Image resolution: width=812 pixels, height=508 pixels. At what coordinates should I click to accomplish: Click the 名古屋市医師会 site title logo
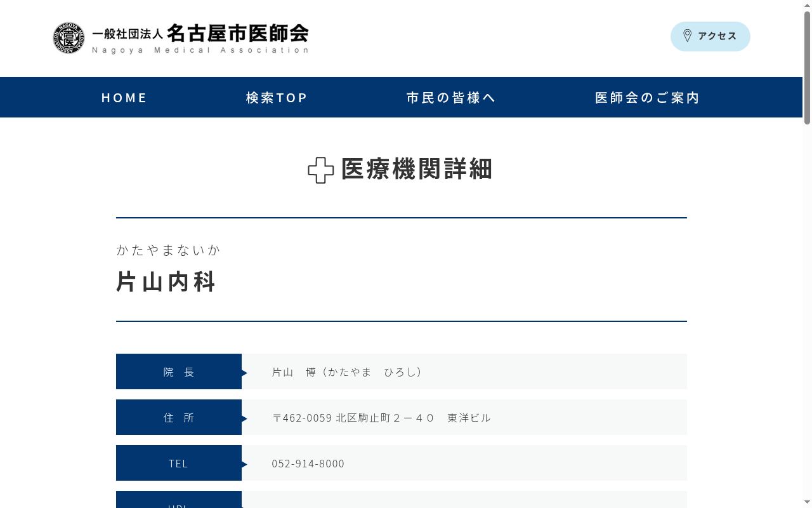[181, 38]
